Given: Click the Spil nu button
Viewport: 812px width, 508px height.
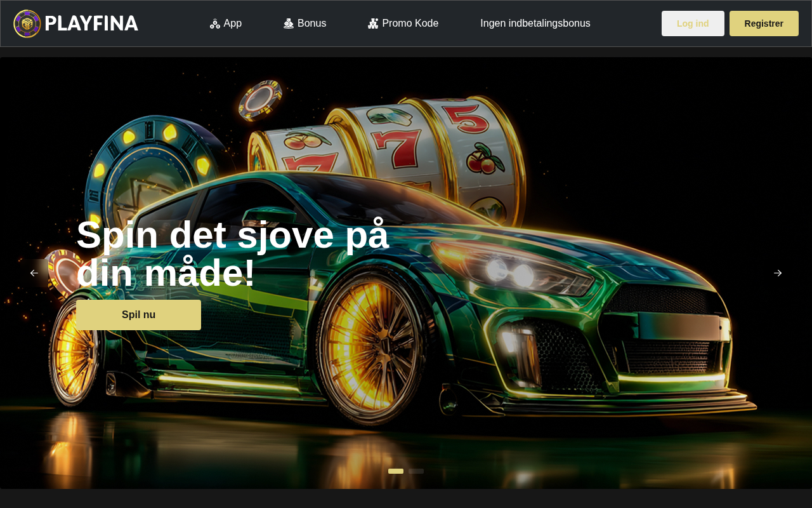Looking at the screenshot, I should (138, 315).
